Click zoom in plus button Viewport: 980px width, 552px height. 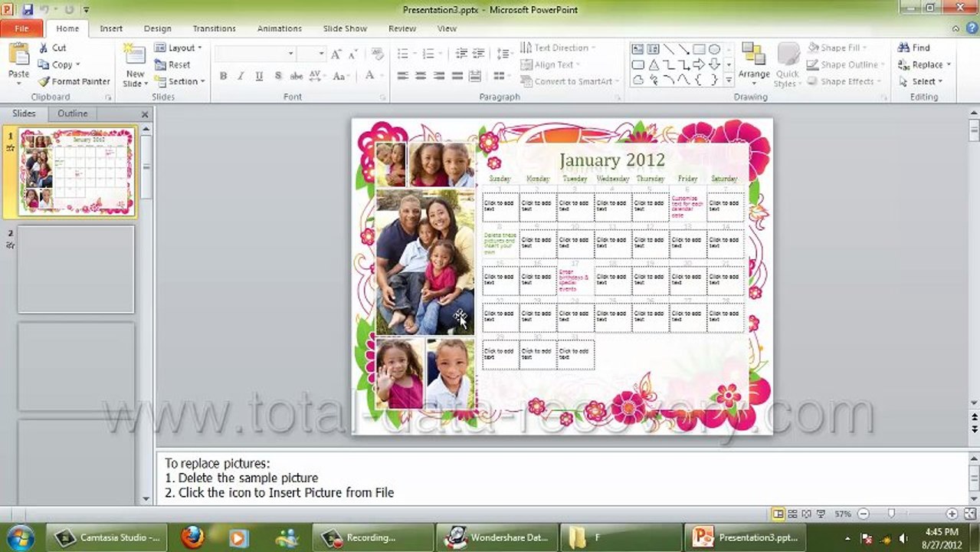[x=952, y=514]
